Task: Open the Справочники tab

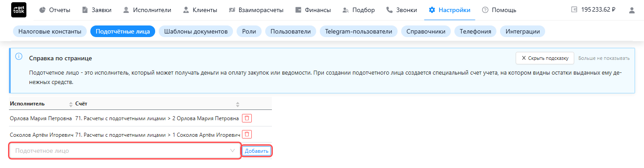Action: tap(426, 32)
